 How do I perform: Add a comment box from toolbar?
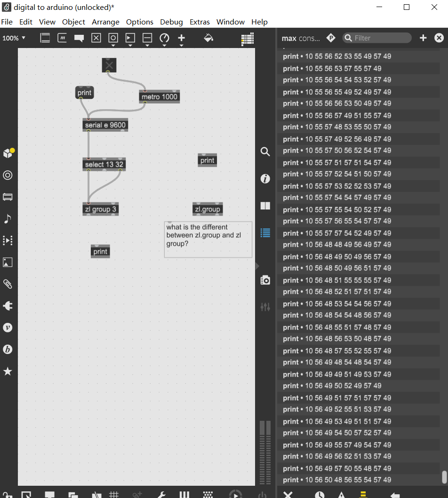point(79,39)
